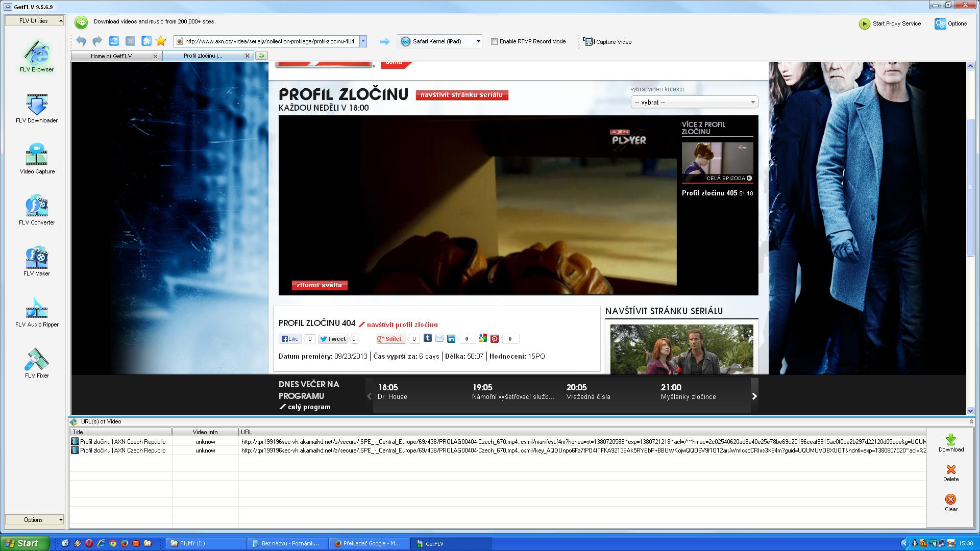
Task: Open the 'vybrat video kolekci' dropdown
Action: pos(694,103)
